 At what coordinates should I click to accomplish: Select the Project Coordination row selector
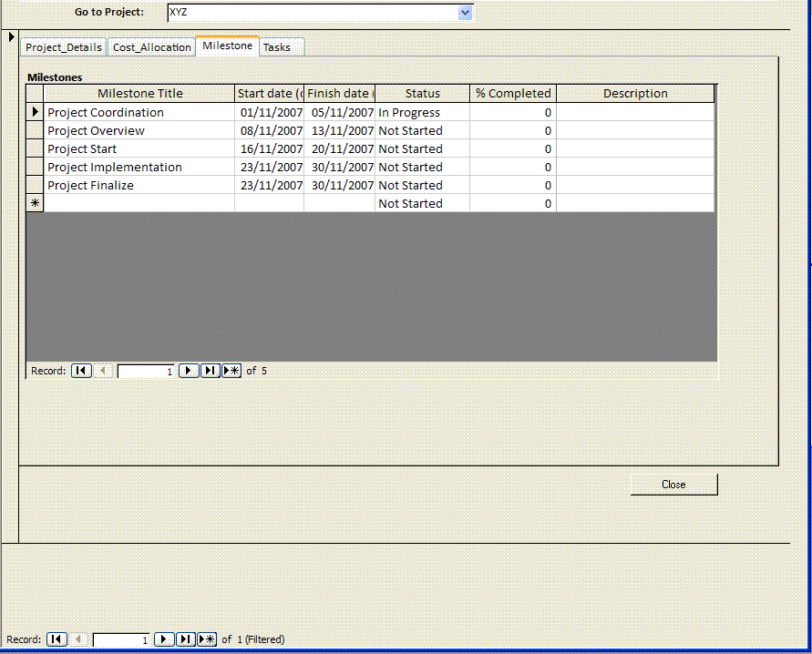pos(35,112)
